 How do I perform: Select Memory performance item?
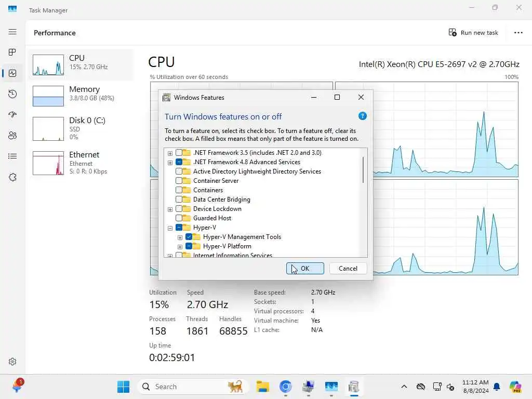coord(82,96)
